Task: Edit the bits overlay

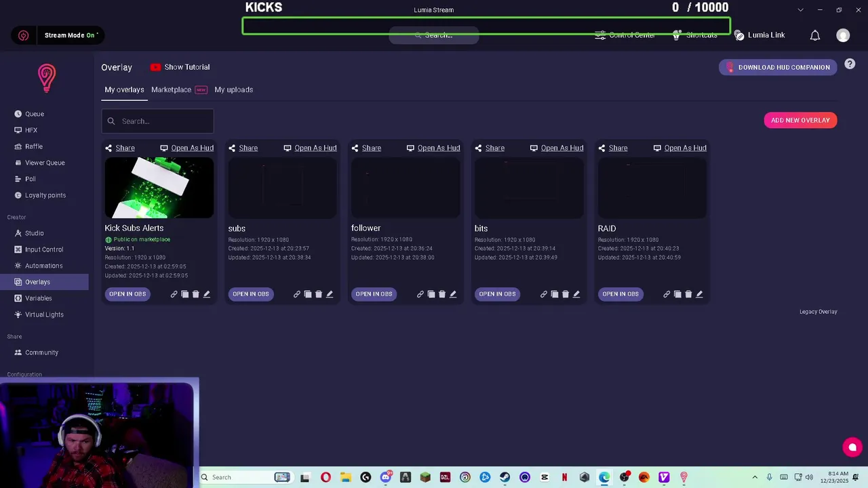Action: (576, 294)
